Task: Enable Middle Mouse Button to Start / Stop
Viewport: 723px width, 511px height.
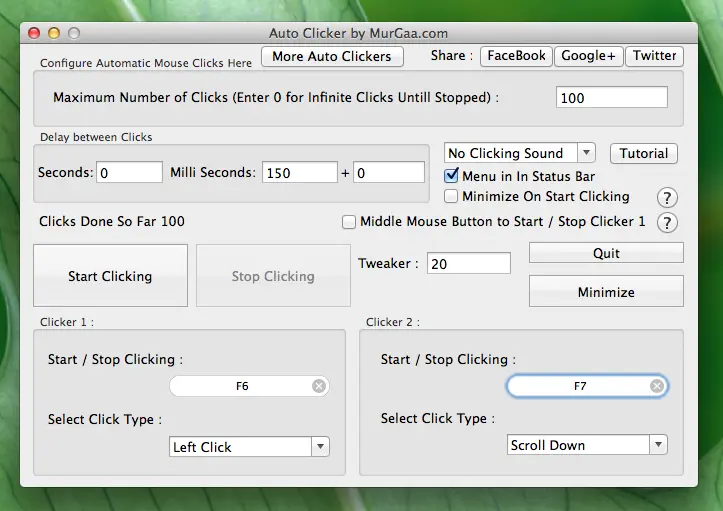Action: pos(349,222)
